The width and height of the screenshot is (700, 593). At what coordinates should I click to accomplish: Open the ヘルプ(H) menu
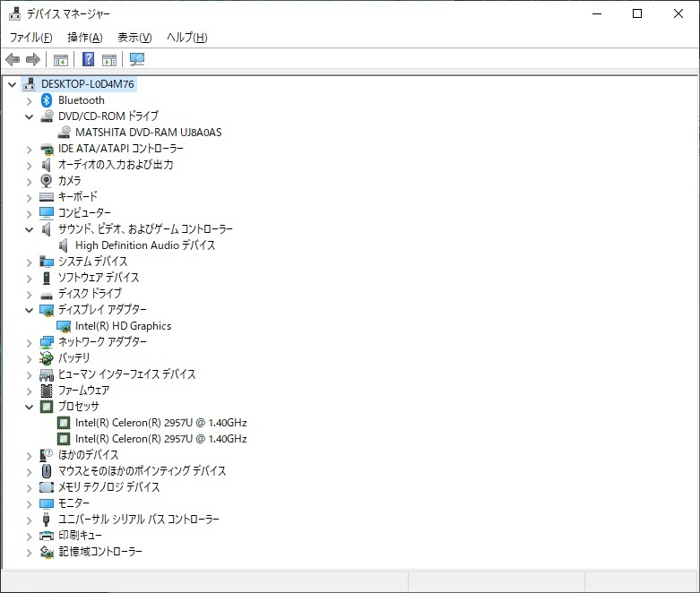coord(187,38)
